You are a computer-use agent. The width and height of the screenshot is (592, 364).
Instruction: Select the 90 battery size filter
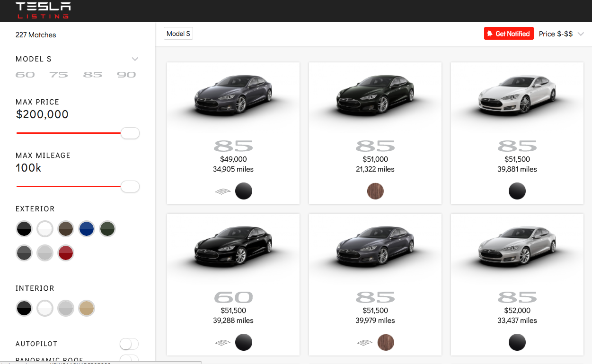pyautogui.click(x=126, y=74)
